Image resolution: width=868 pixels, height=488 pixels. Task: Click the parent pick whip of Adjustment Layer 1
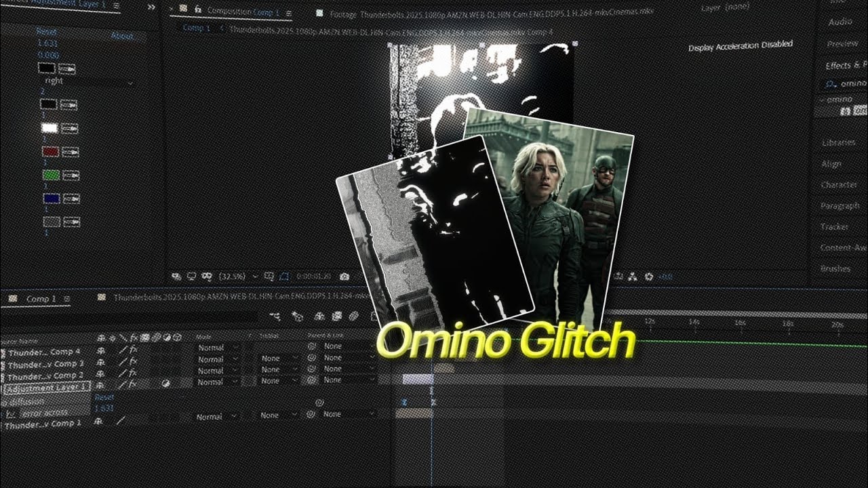[312, 380]
